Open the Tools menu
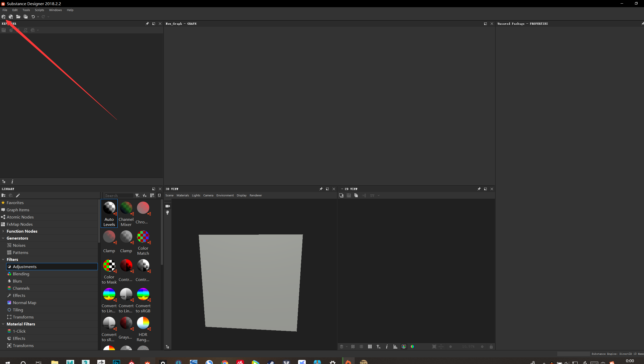Screen dimensions: 644x364 (26, 10)
